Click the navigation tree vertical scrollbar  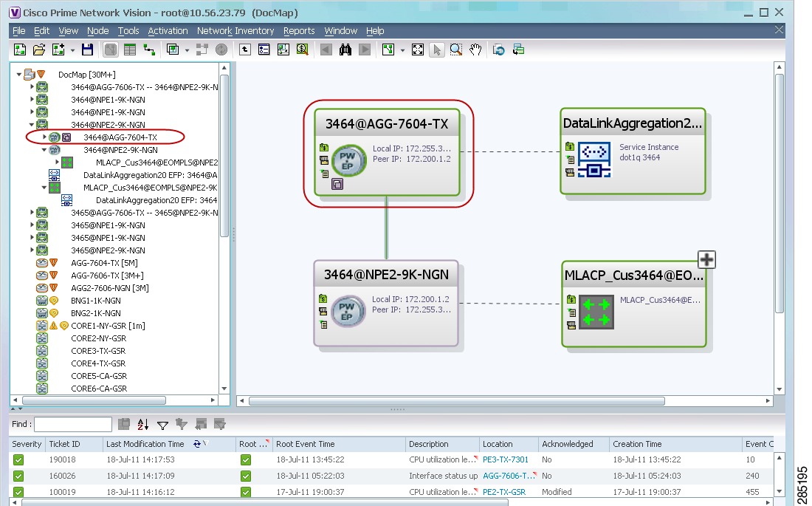click(x=224, y=156)
